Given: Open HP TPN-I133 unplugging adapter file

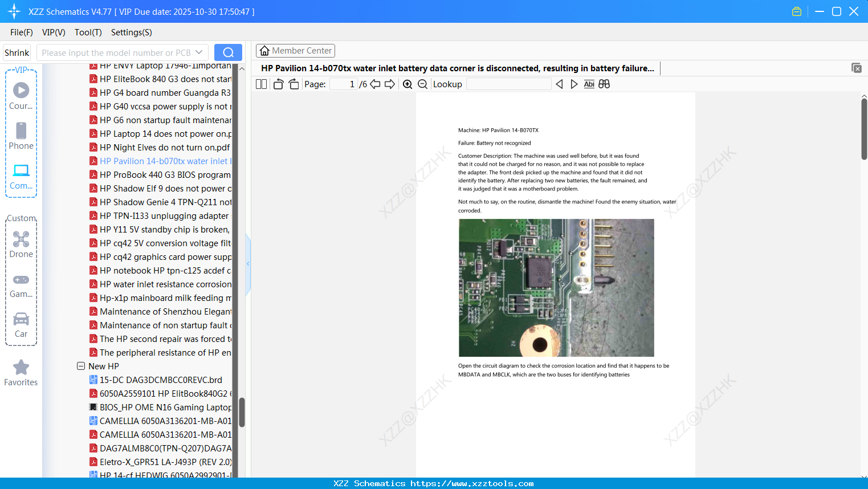Looking at the screenshot, I should coord(160,216).
